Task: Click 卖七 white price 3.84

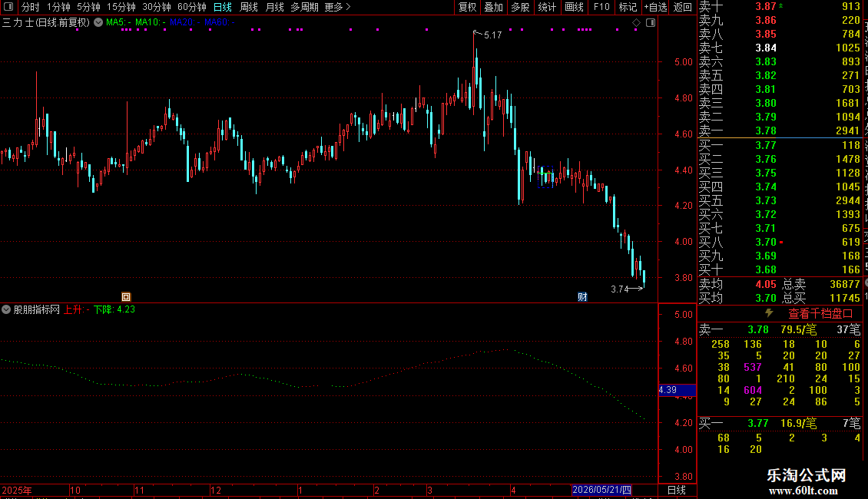Action: pos(766,48)
